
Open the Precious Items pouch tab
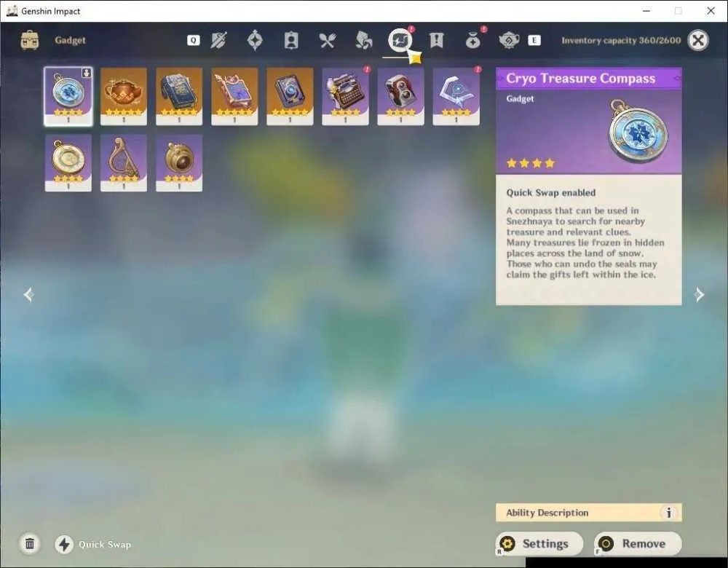pyautogui.click(x=472, y=40)
